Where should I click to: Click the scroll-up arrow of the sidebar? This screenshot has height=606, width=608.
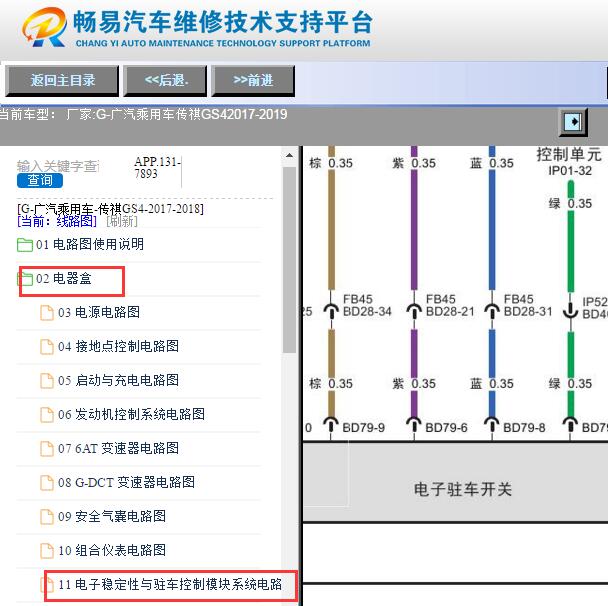289,155
